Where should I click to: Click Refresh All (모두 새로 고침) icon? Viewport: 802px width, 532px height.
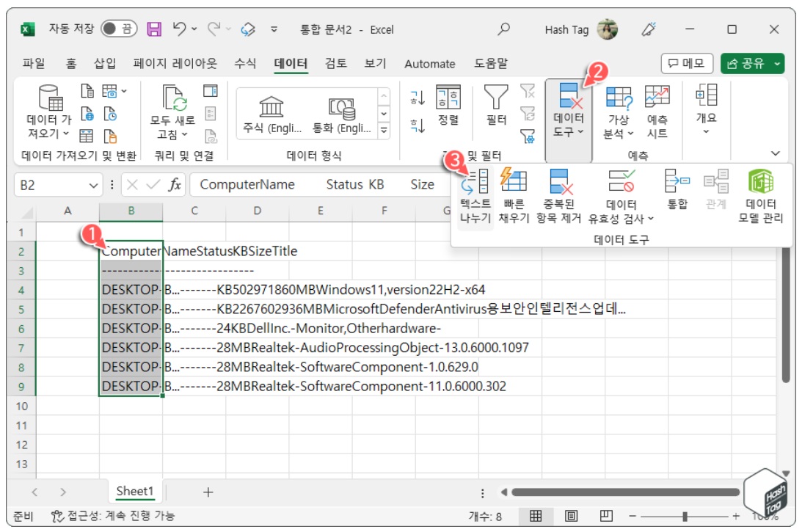[x=175, y=98]
